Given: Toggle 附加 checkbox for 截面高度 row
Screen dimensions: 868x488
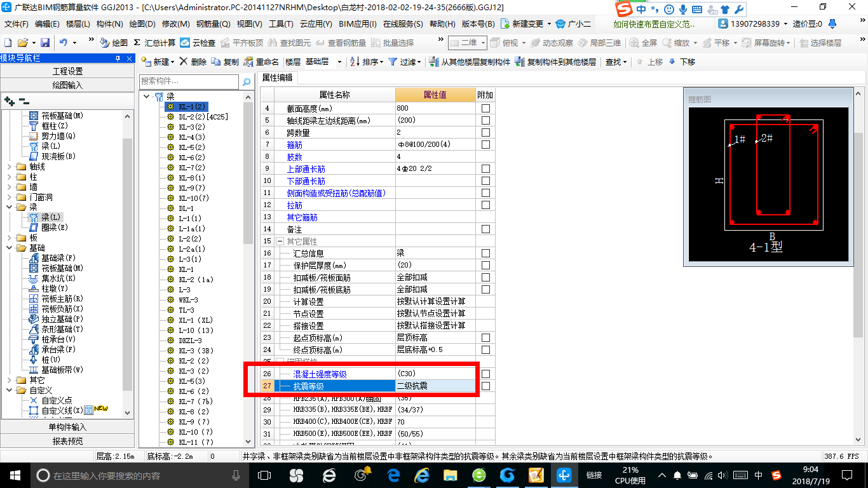Looking at the screenshot, I should (x=485, y=109).
